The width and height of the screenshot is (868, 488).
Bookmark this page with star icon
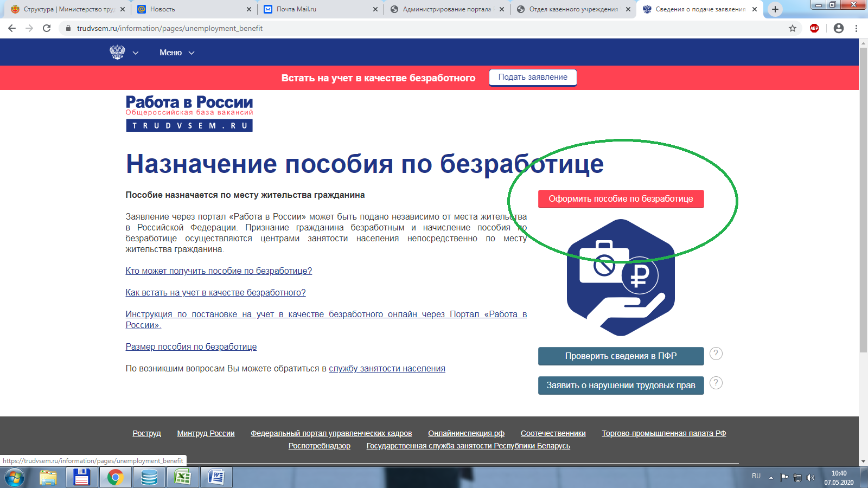[793, 28]
